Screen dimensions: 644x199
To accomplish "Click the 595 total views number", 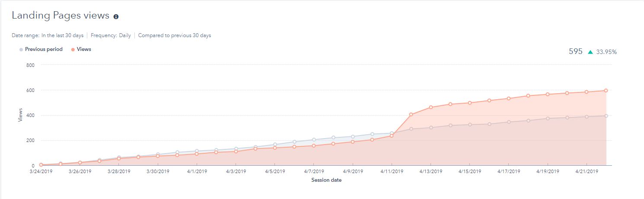I will (x=576, y=51).
